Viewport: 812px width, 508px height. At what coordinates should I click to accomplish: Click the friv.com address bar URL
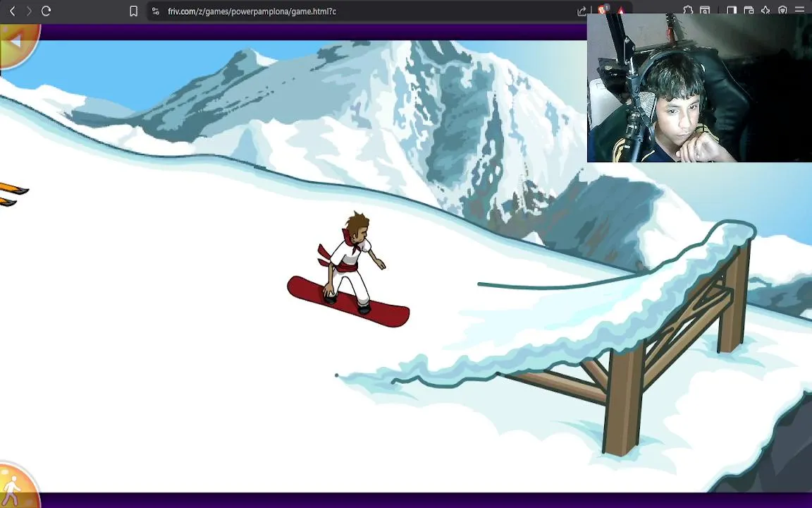click(252, 11)
